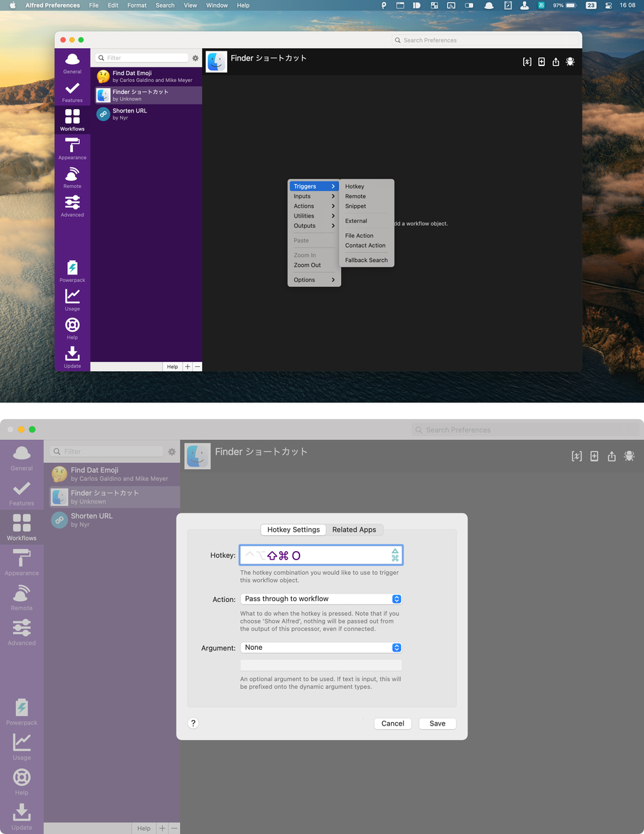Image resolution: width=644 pixels, height=834 pixels.
Task: Choose Contact Action from submenu
Action: [x=367, y=245]
